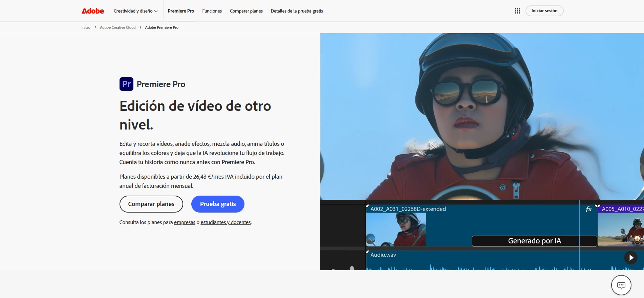Open the Funciones tab

pos(212,11)
